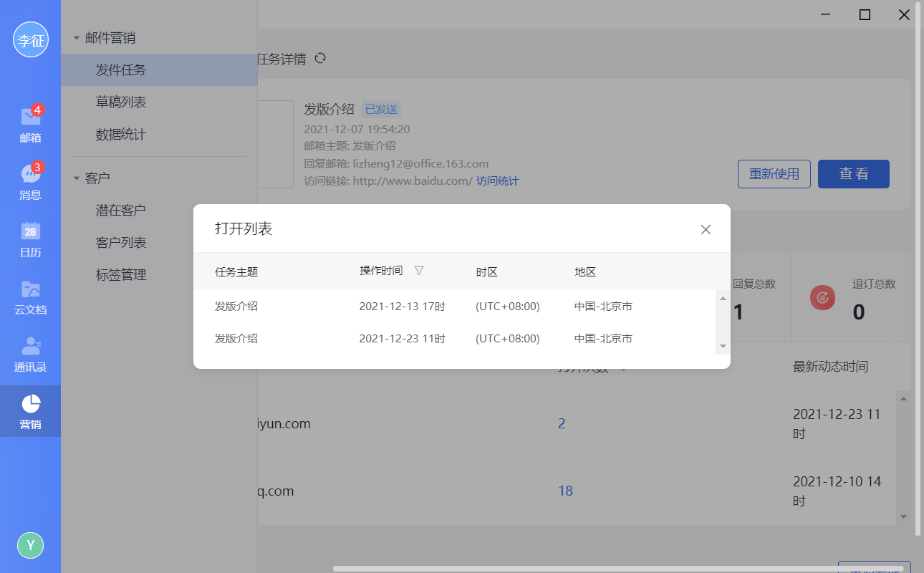Refresh 任务详情 with the refresh icon
Image resolution: width=924 pixels, height=573 pixels.
pyautogui.click(x=320, y=58)
